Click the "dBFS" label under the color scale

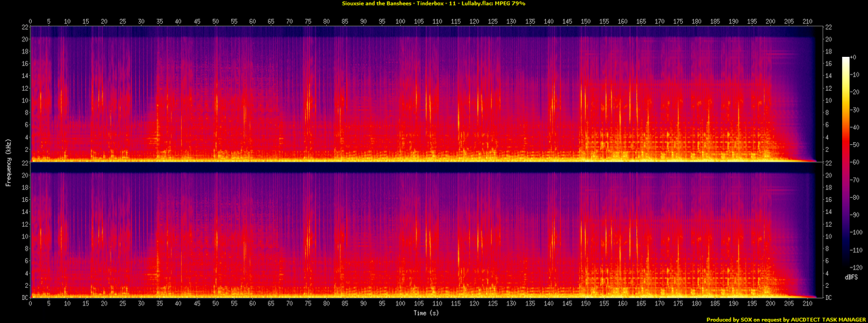[x=852, y=278]
